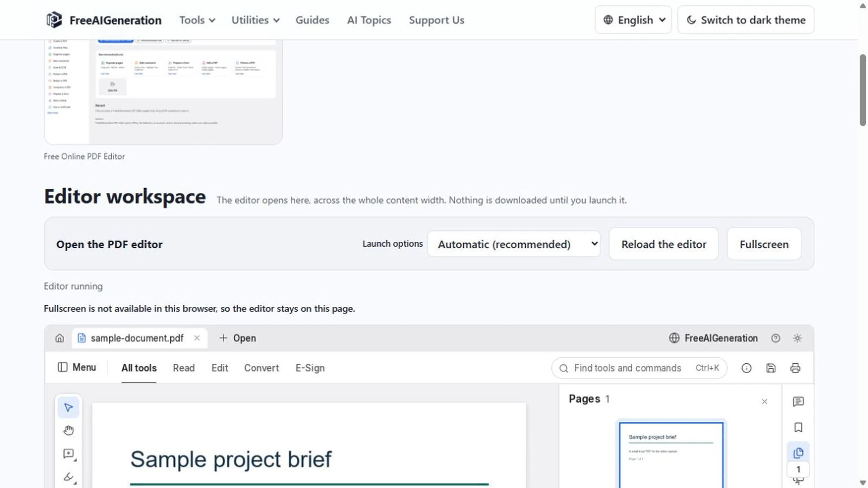Switch to the Read tab
868x488 pixels.
tap(184, 368)
